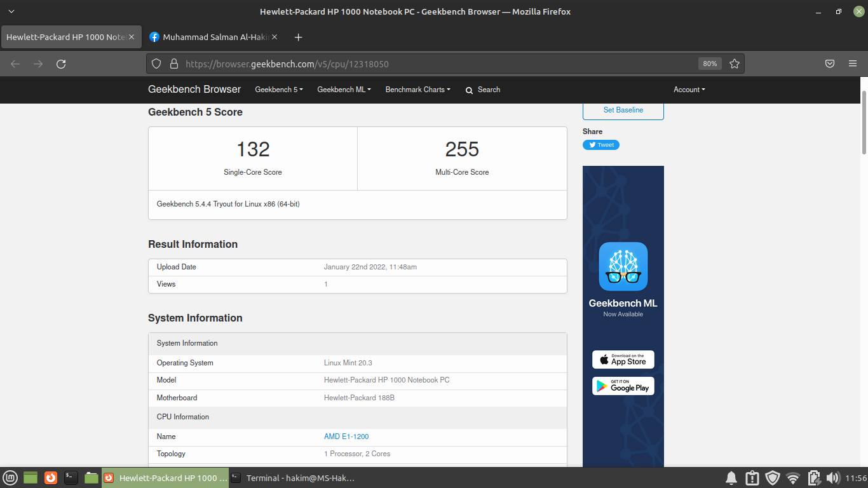Click the Google Play download badge
This screenshot has height=488, width=868.
pos(623,386)
